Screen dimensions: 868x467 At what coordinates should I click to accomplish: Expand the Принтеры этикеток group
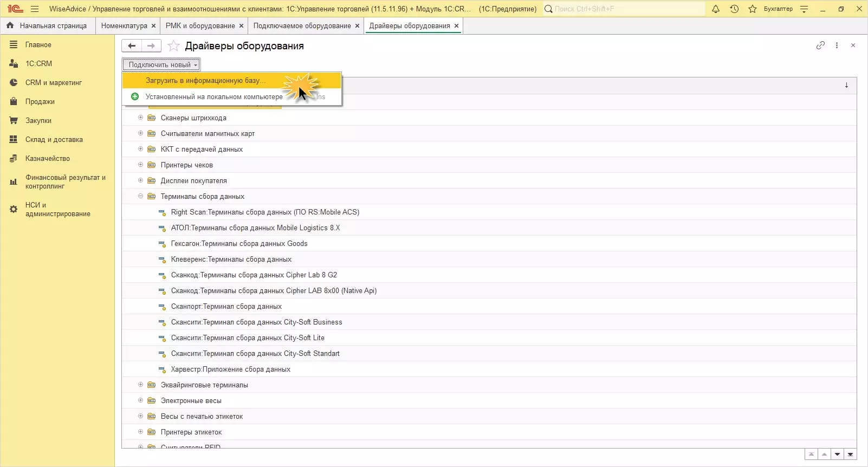click(140, 432)
